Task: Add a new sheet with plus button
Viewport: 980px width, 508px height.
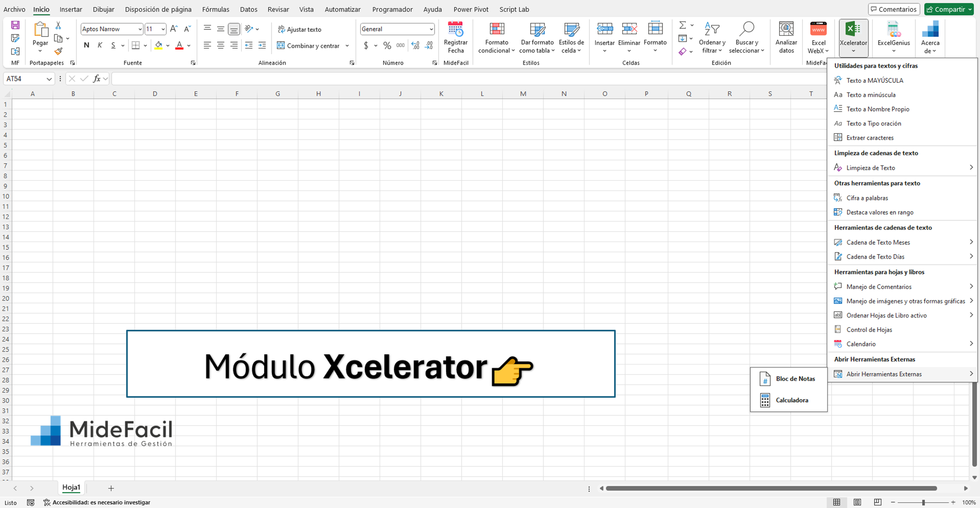Action: pos(111,488)
